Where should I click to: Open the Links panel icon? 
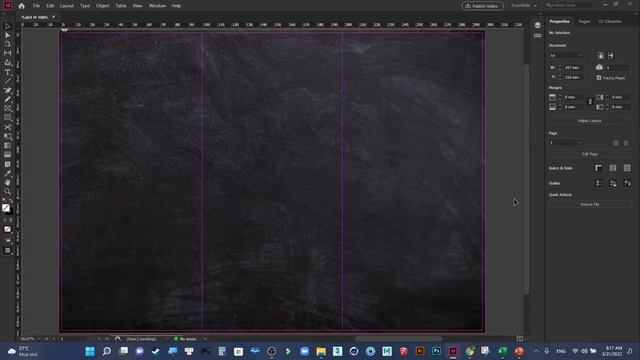coord(538,36)
